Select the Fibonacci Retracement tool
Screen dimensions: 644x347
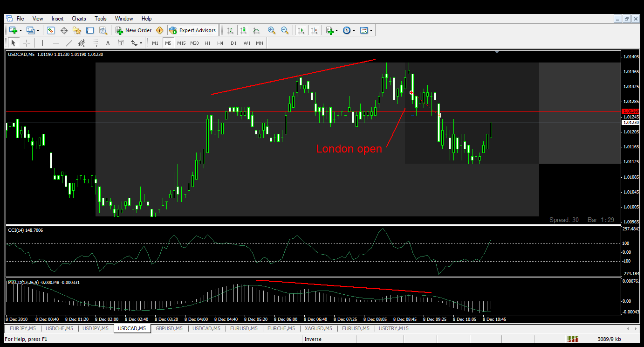(x=95, y=43)
